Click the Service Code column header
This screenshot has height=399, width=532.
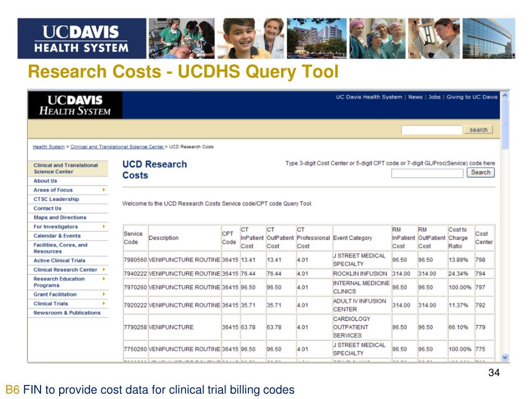pyautogui.click(x=136, y=238)
